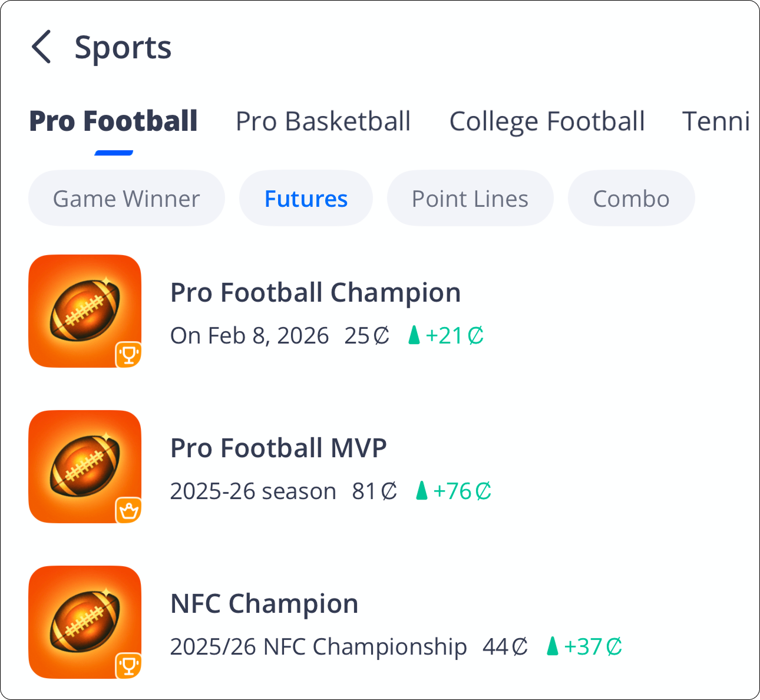Switch to Pro Basketball tab
This screenshot has height=700, width=760.
point(323,121)
